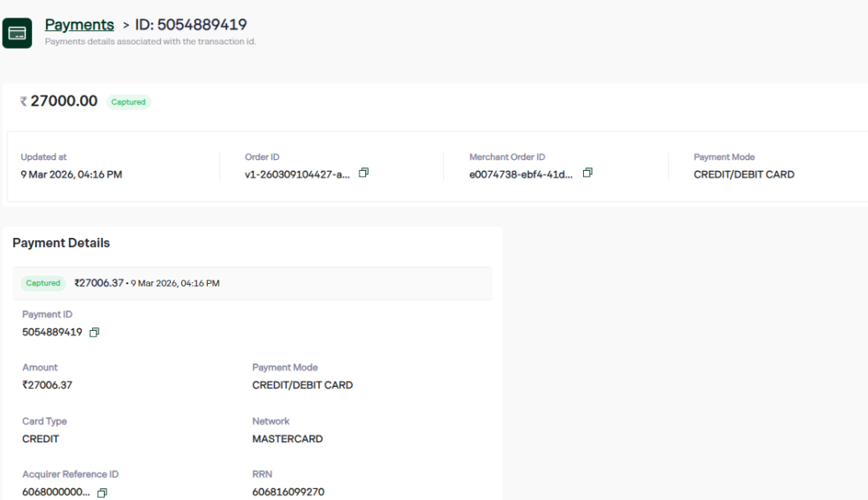The width and height of the screenshot is (868, 500).
Task: Select the ID: 5054889419 breadcrumb text
Action: (x=191, y=25)
